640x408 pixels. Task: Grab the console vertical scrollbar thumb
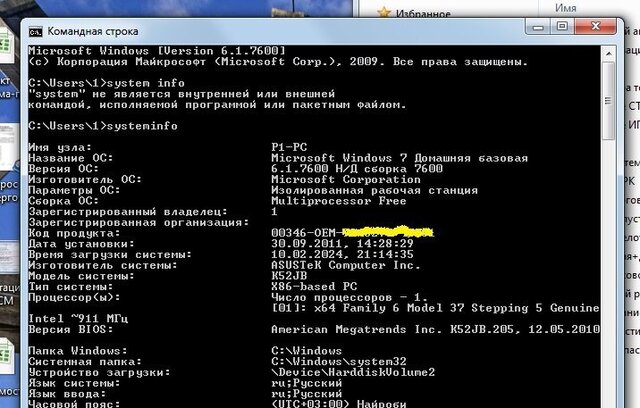(609, 100)
